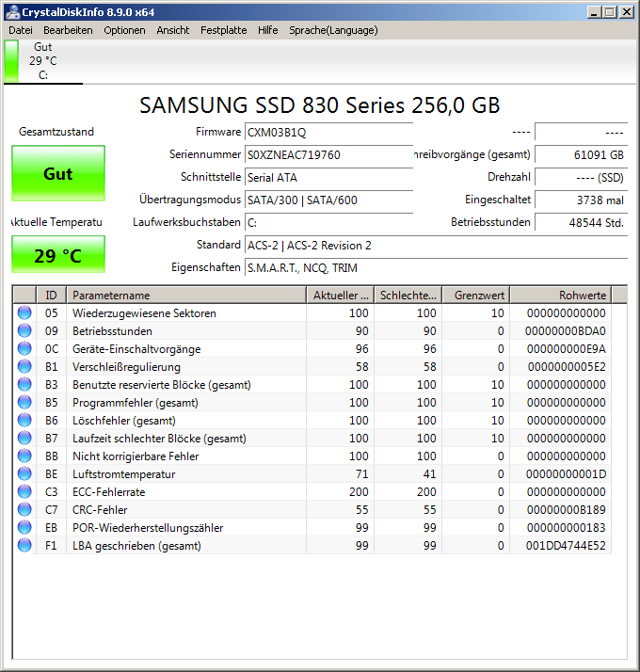The image size is (640, 672).
Task: Click the Eingeschaltet value 3738 mal
Action: click(x=581, y=200)
